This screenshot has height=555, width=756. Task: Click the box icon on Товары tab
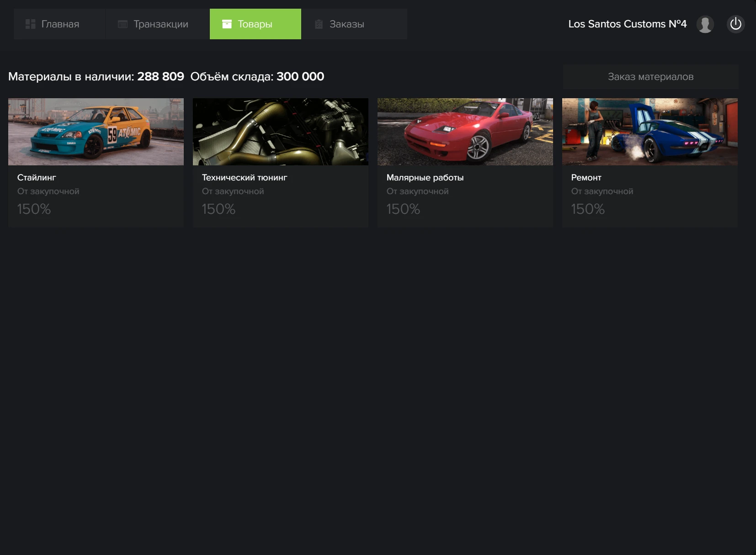[x=227, y=24]
